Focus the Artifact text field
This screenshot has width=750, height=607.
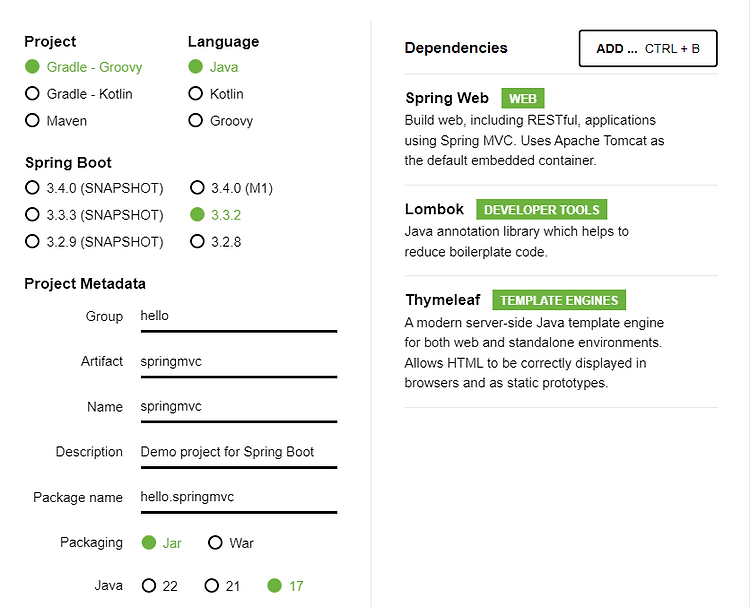point(238,361)
